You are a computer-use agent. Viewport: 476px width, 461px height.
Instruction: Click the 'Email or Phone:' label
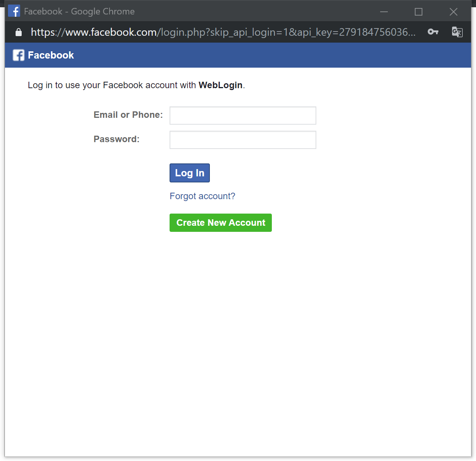(x=128, y=115)
